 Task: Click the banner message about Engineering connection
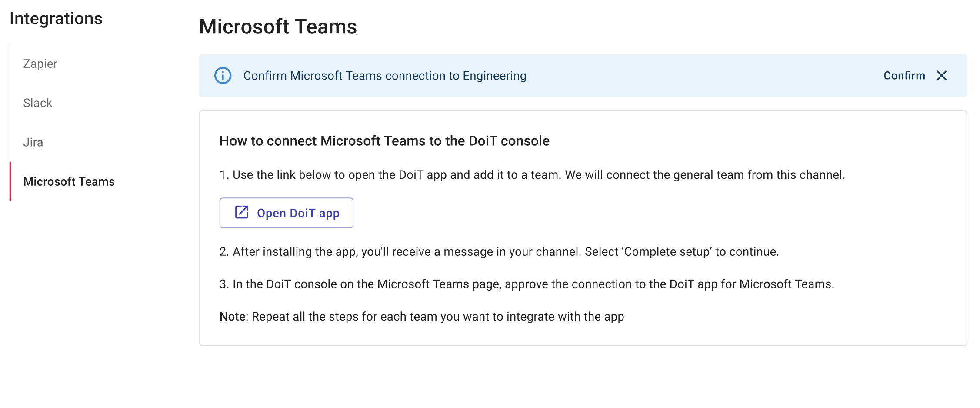pyautogui.click(x=385, y=75)
